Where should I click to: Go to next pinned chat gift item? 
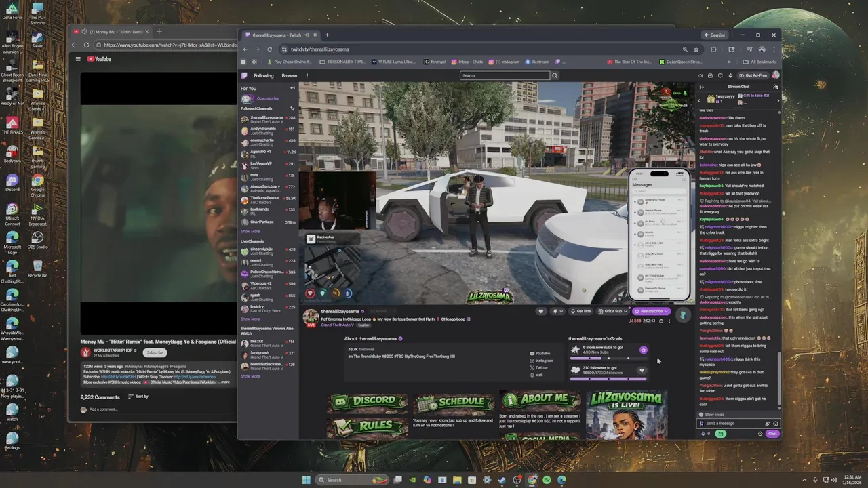[778, 100]
